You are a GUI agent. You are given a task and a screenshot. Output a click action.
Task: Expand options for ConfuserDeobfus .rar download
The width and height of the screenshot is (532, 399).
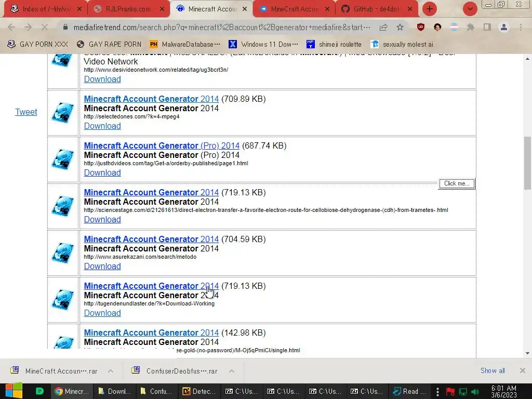(231, 371)
